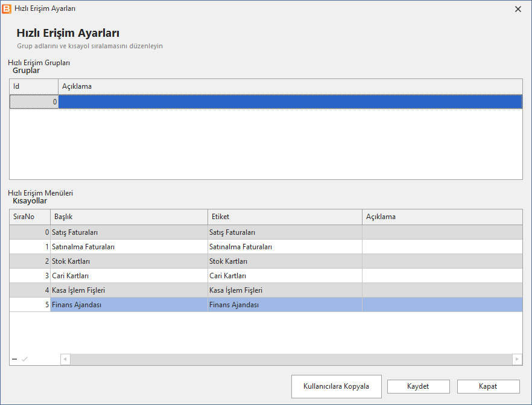Click the horizontal scrollbar track of Kısayollar grid
532x405 pixels.
[291, 359]
